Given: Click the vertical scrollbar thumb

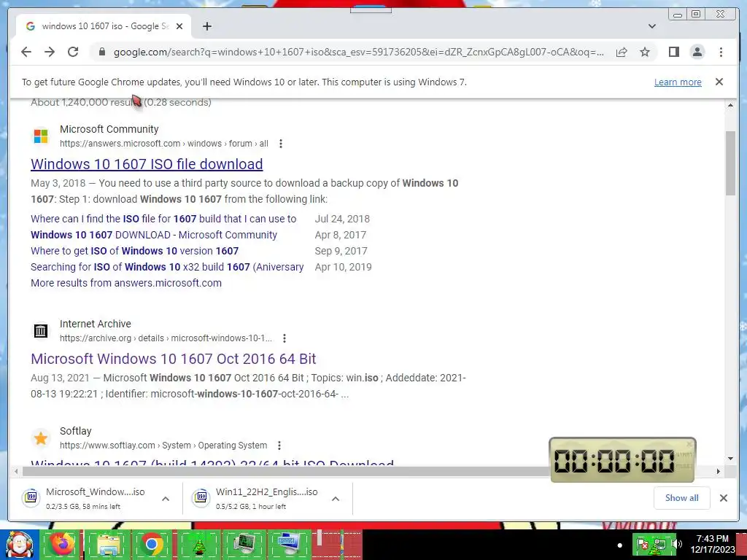Looking at the screenshot, I should tap(730, 163).
